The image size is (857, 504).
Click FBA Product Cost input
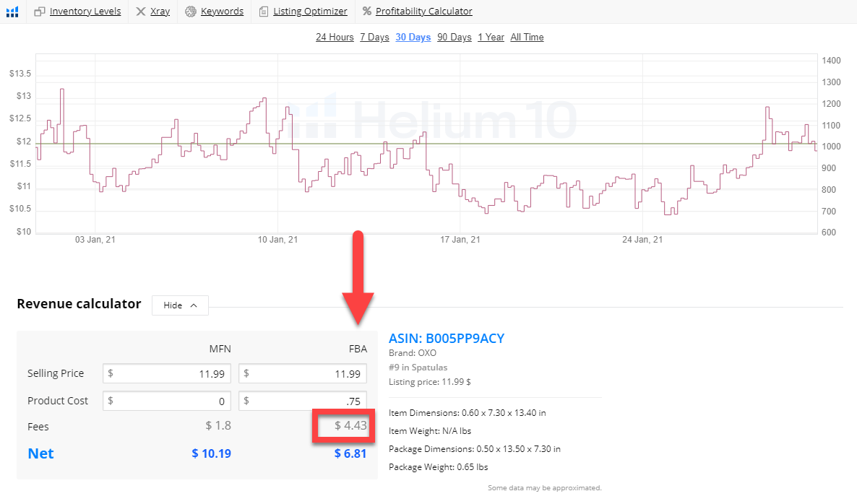[x=303, y=401]
